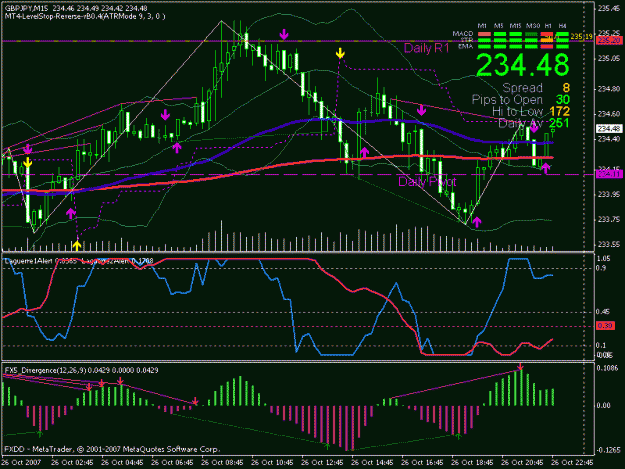Screen dimensions: 625x469
Task: Click the Daily R1 label
Action: pyautogui.click(x=426, y=48)
